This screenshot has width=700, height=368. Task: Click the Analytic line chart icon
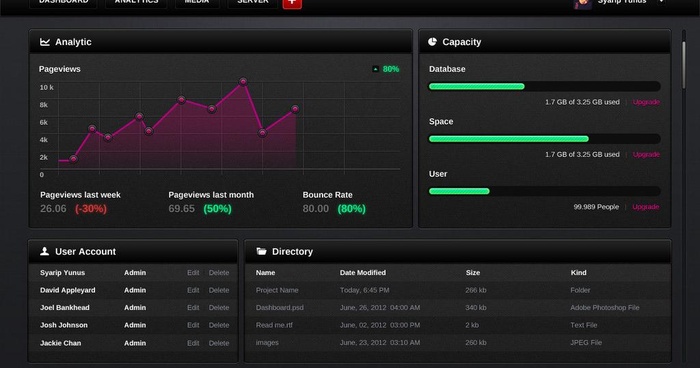45,42
